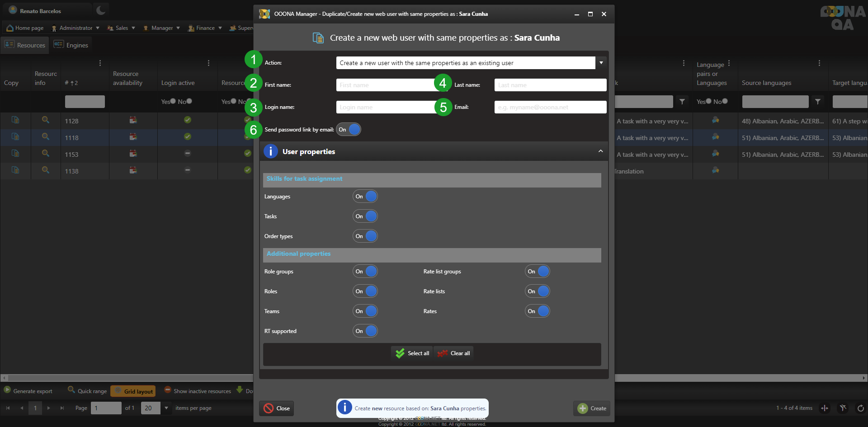Open the Administrator menu
Screen dimensions: 868x427
click(75, 28)
